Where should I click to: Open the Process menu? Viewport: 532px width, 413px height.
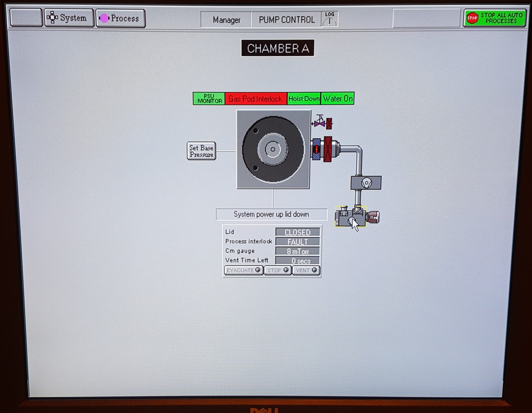coord(121,18)
